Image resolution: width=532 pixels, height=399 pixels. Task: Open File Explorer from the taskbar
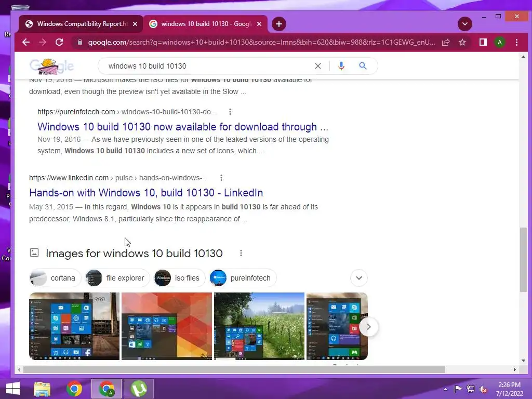(x=42, y=389)
